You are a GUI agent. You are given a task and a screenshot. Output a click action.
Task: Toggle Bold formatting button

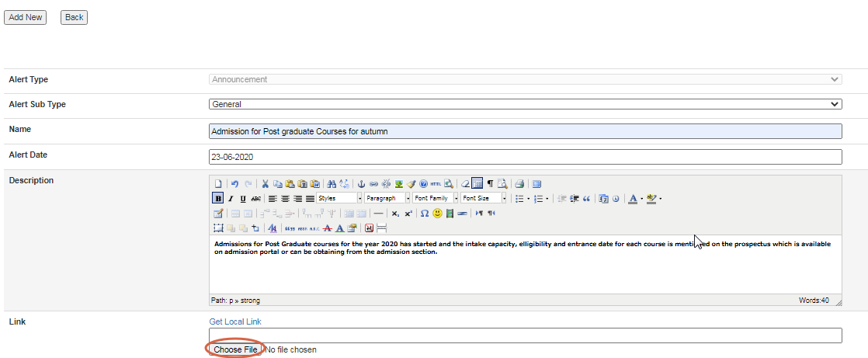click(218, 199)
